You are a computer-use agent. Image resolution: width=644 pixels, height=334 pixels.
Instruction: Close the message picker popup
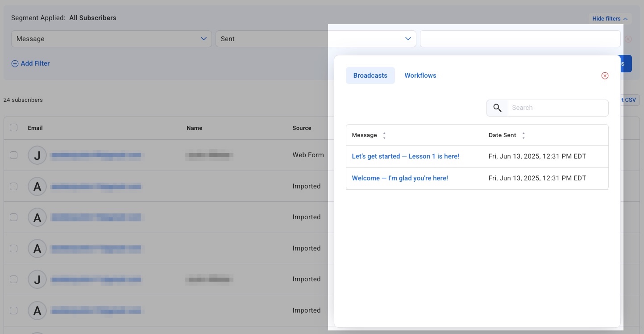(x=605, y=76)
